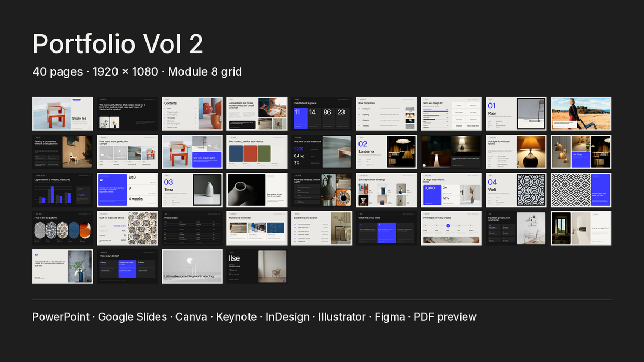Click the '1920 × 1080' resolution text
Screen dimensions: 644x362
coord(125,71)
